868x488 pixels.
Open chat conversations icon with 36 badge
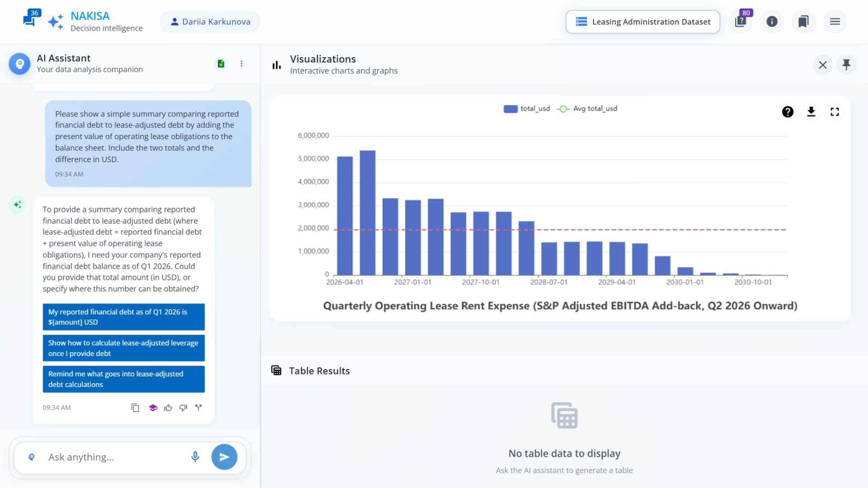(x=29, y=21)
